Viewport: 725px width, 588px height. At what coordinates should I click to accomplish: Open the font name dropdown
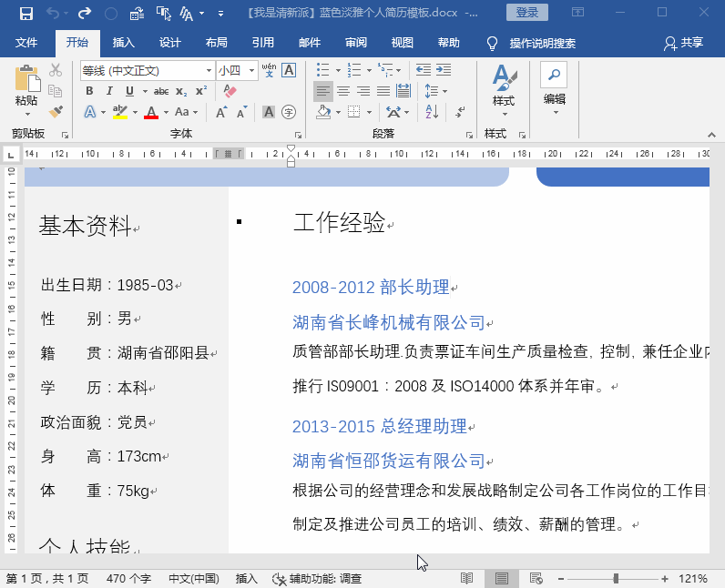209,71
